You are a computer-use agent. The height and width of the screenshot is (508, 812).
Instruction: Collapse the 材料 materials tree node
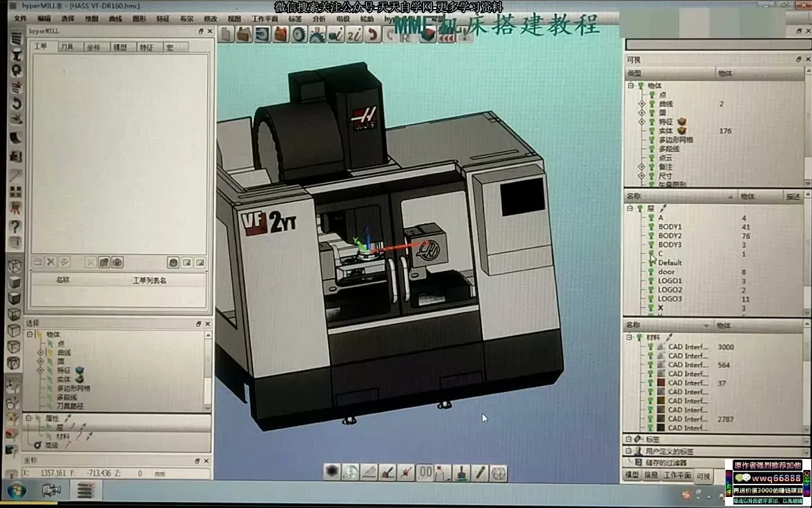tap(630, 338)
